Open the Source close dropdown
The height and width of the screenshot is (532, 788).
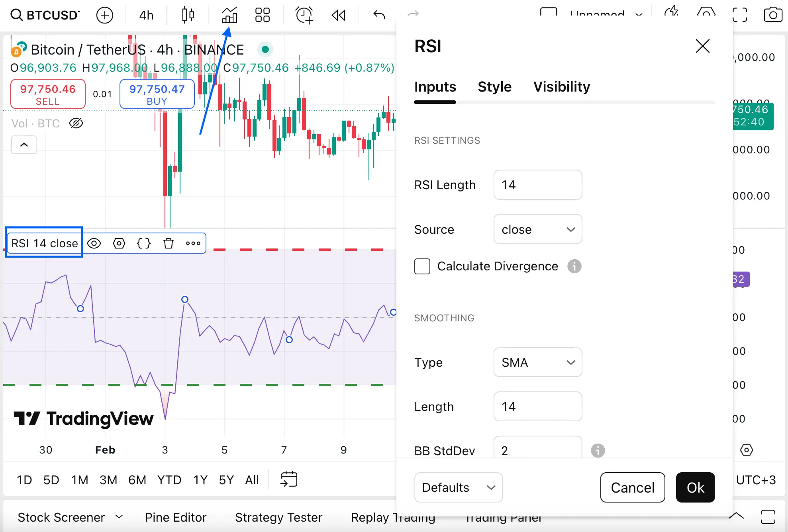click(x=537, y=229)
